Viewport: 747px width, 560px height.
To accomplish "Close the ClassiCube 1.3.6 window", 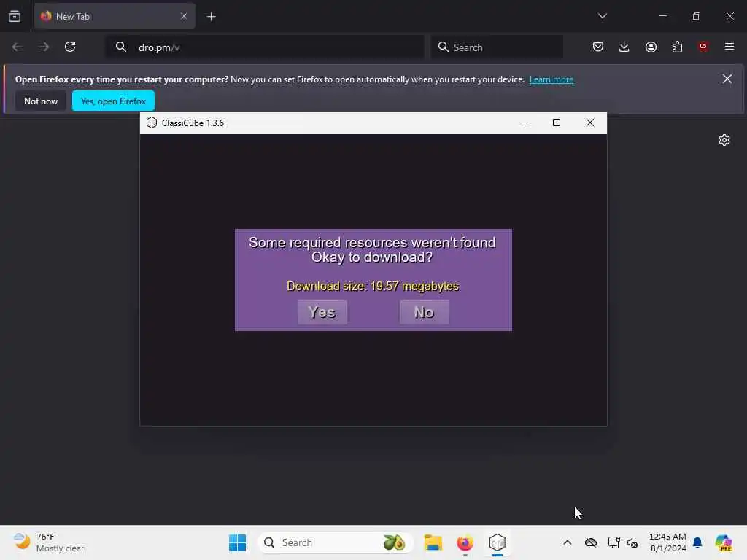I will 589,122.
